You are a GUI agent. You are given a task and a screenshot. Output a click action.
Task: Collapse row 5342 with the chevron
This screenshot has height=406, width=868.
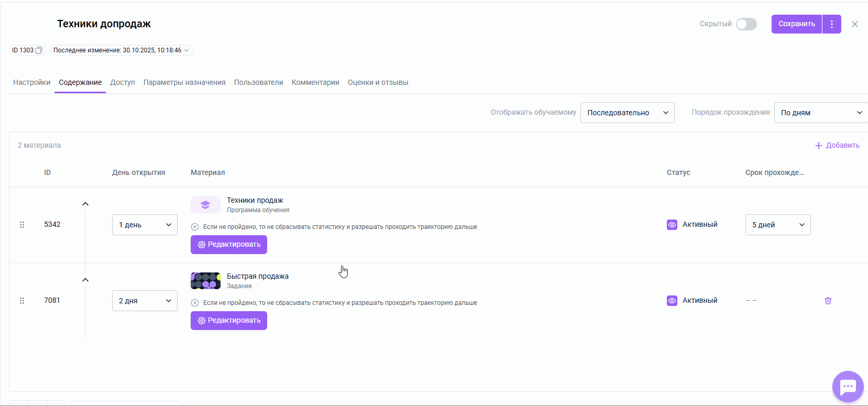coord(85,204)
